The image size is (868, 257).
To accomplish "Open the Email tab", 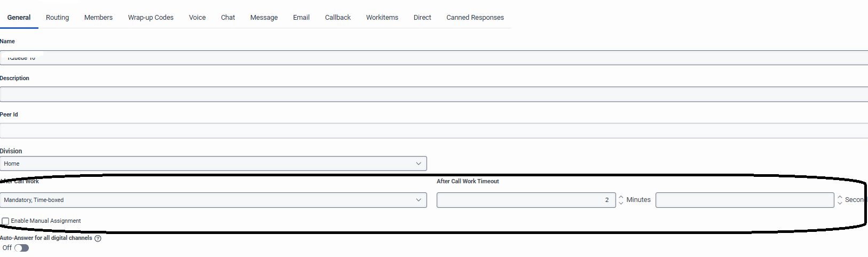I will pyautogui.click(x=301, y=18).
